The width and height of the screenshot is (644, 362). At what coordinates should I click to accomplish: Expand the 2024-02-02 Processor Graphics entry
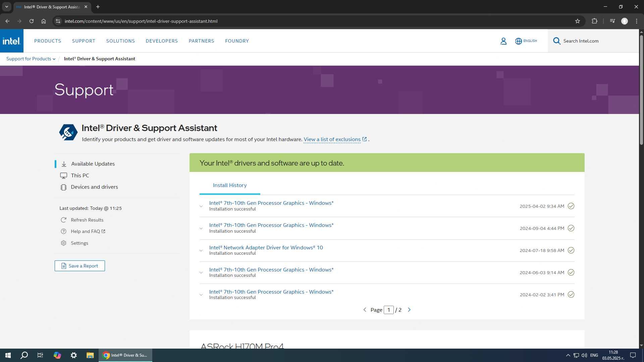click(201, 295)
